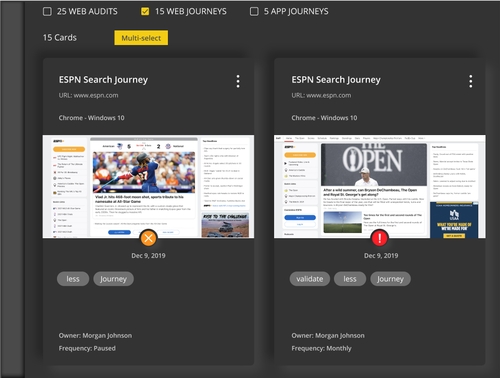
Task: Open The Open golf screenshot thumbnail
Action: (380, 186)
